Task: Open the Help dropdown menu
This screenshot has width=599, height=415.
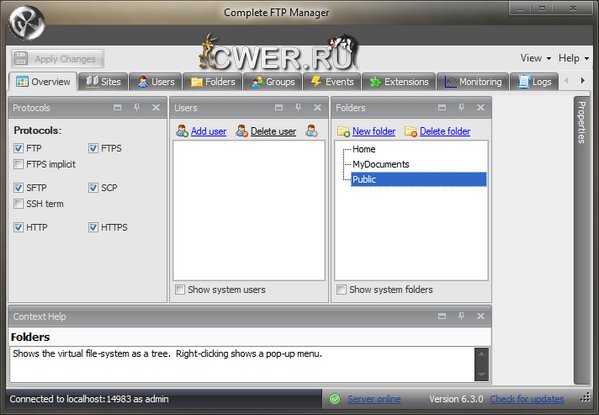Action: 573,58
